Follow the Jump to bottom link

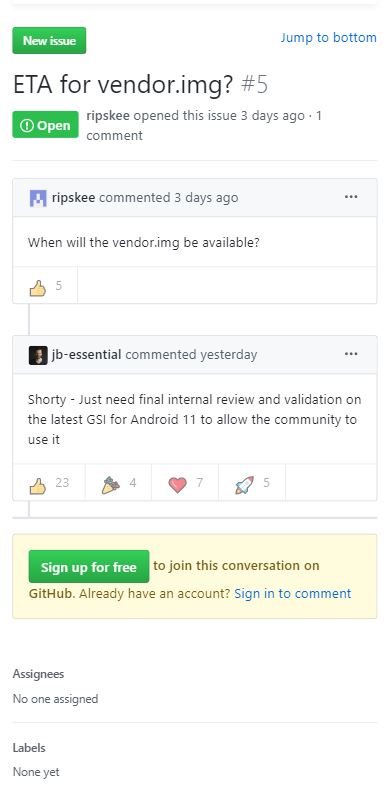tap(328, 38)
